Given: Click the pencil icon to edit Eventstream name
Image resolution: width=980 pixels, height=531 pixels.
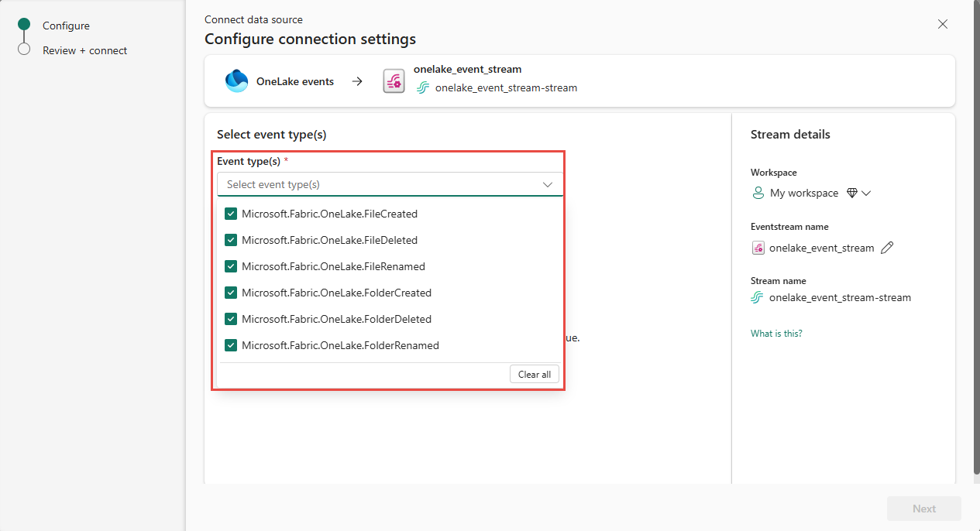Looking at the screenshot, I should (886, 247).
